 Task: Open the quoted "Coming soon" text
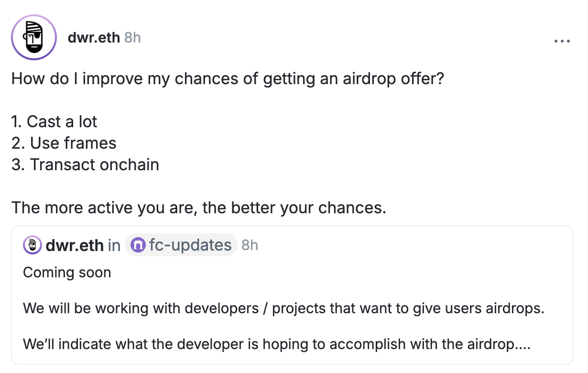(67, 273)
